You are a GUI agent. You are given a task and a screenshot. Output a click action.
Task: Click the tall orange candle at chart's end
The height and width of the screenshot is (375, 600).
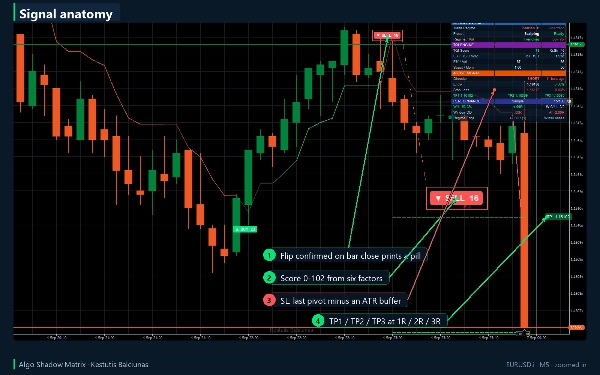(524, 230)
